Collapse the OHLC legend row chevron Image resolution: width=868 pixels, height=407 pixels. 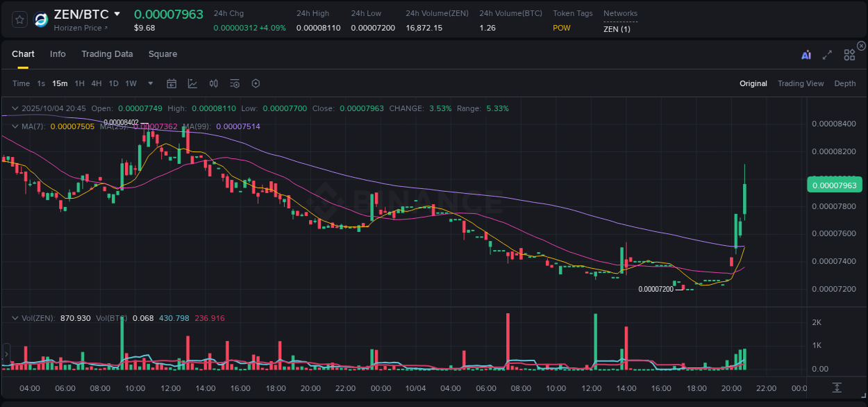(x=15, y=108)
